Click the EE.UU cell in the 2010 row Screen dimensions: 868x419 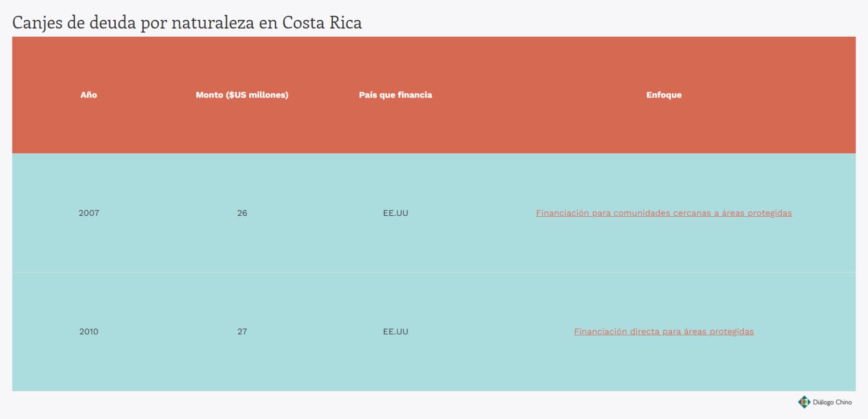click(395, 332)
